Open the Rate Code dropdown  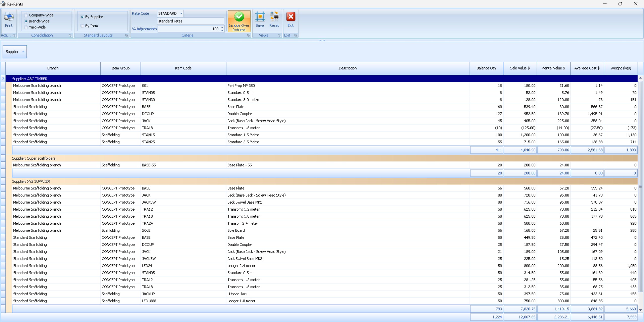[181, 14]
